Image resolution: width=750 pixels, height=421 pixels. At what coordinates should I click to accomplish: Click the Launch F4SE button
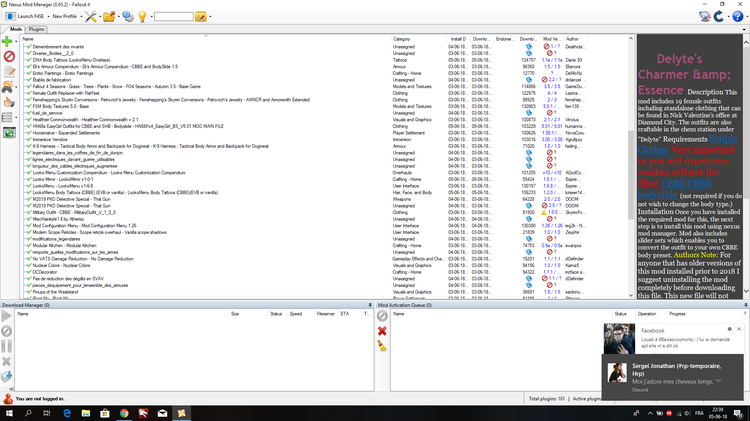25,17
